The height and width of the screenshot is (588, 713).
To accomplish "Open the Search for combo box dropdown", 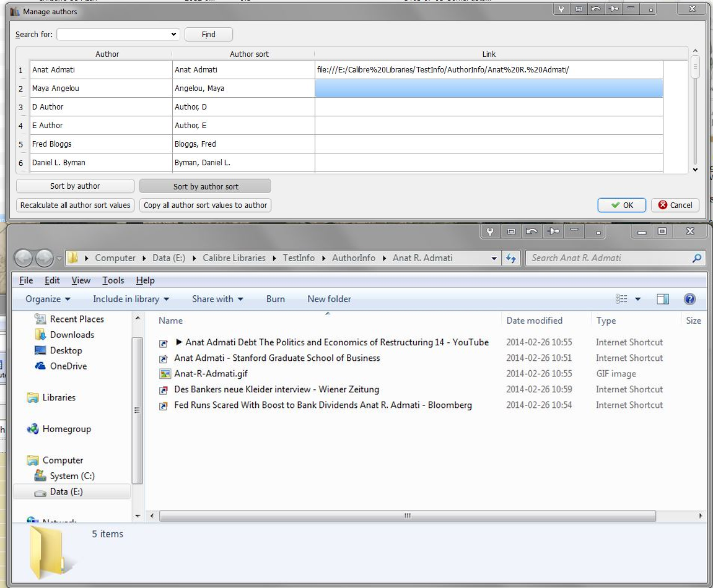I will click(173, 35).
